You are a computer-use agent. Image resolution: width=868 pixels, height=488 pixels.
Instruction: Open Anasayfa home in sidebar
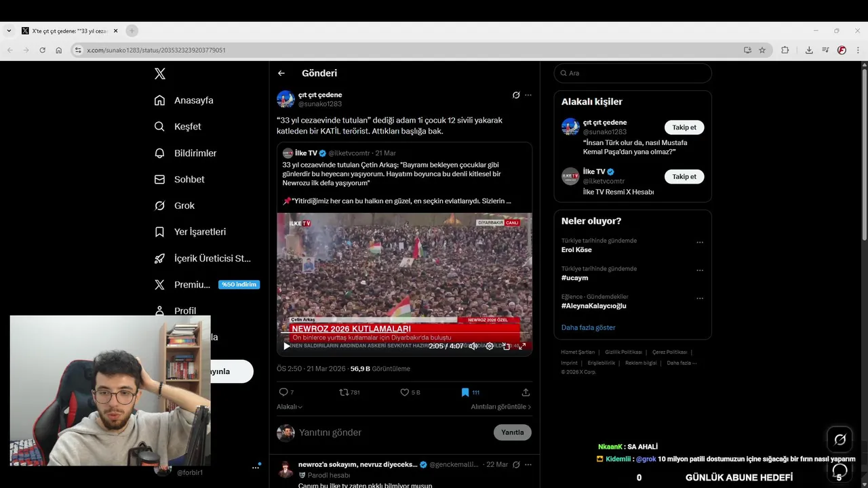[184, 100]
